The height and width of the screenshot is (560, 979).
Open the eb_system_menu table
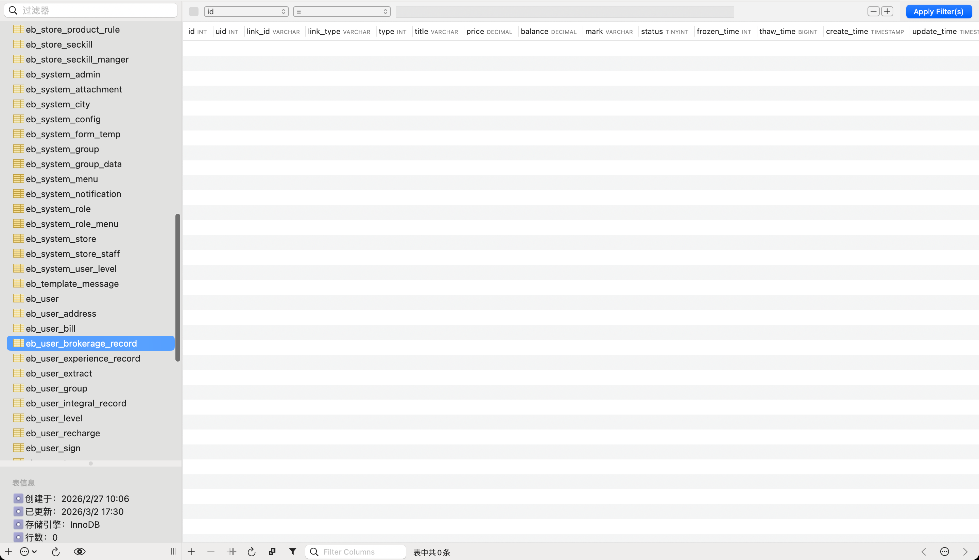pos(62,179)
